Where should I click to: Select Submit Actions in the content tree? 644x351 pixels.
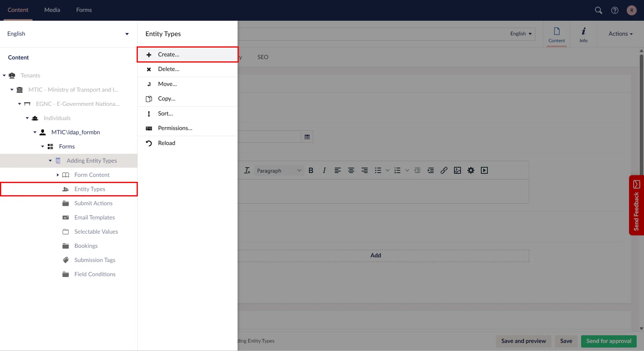(93, 203)
